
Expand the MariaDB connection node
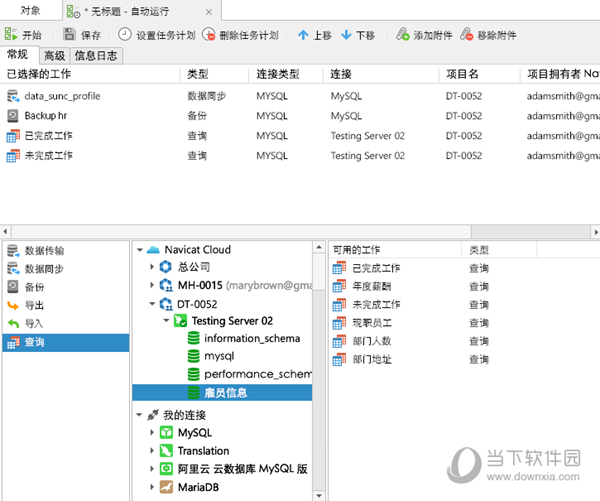pos(152,487)
